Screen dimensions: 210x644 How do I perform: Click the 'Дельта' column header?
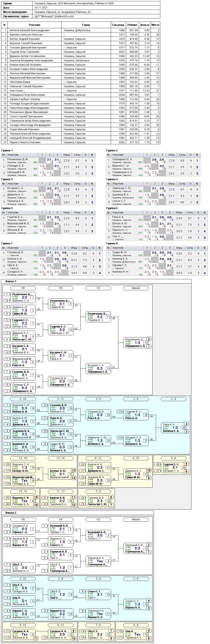[145, 25]
